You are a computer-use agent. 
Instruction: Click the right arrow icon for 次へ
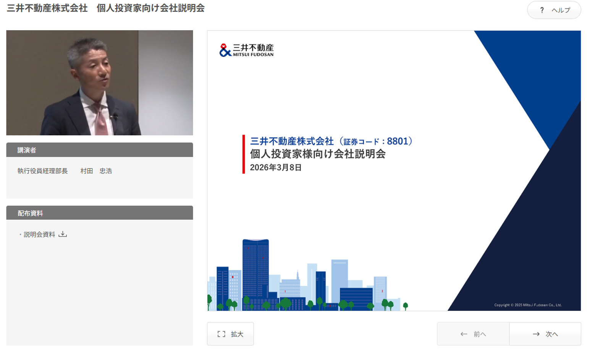[536, 334]
